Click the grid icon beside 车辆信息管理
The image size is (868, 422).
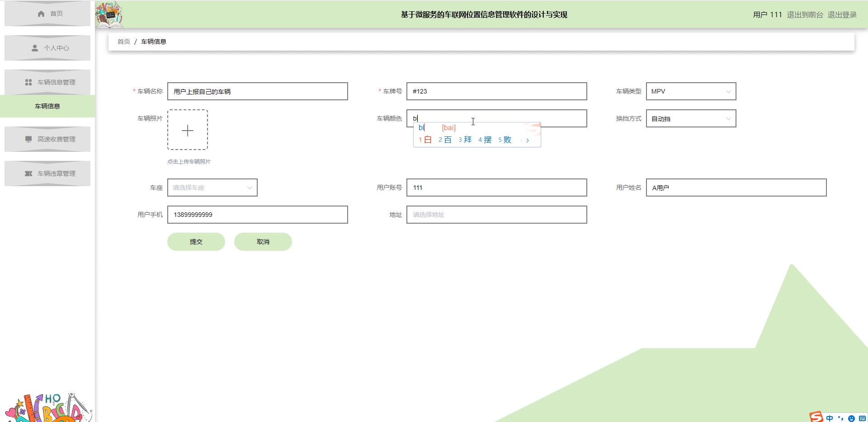click(28, 82)
